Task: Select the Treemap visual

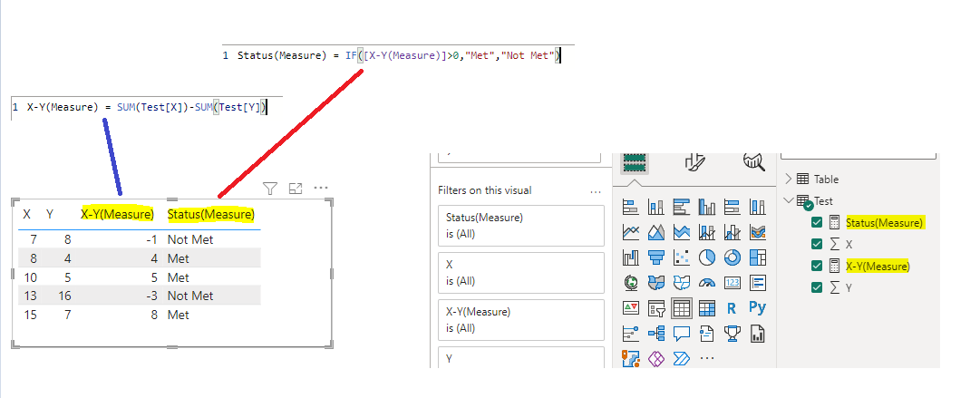Action: coord(758,257)
